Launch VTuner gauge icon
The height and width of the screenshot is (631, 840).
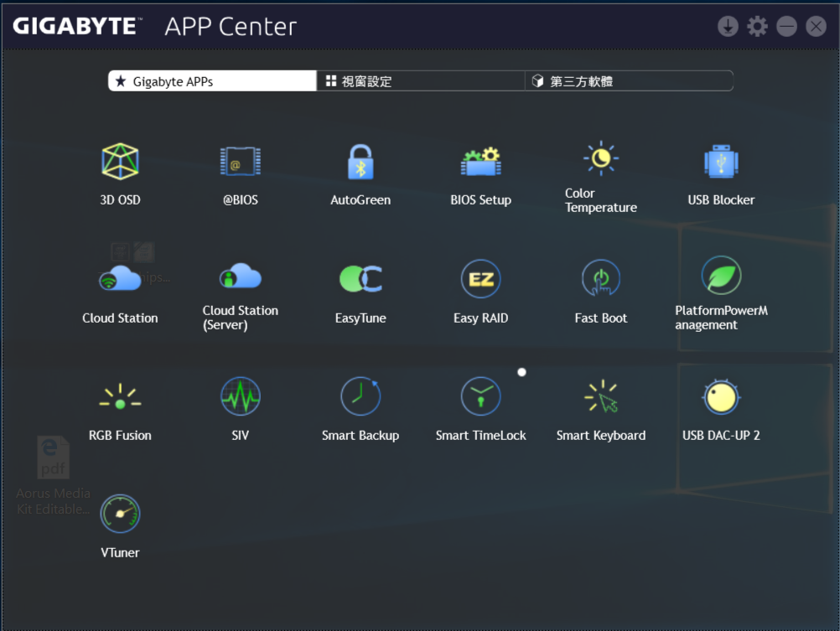coord(120,514)
